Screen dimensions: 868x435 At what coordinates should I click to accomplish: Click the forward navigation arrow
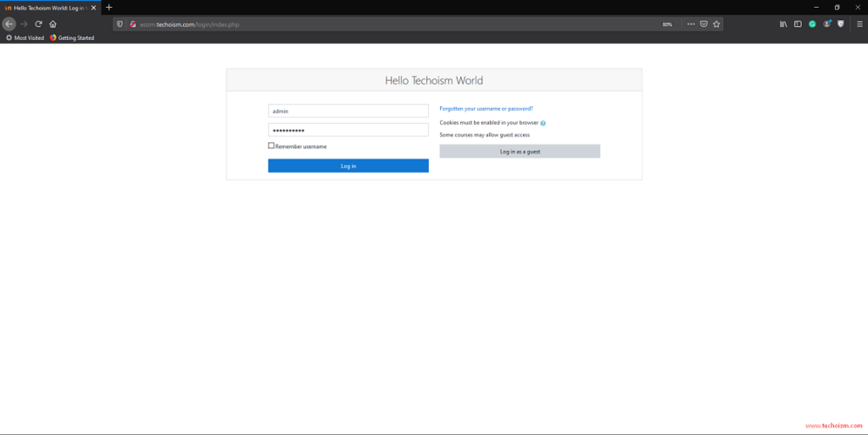24,24
